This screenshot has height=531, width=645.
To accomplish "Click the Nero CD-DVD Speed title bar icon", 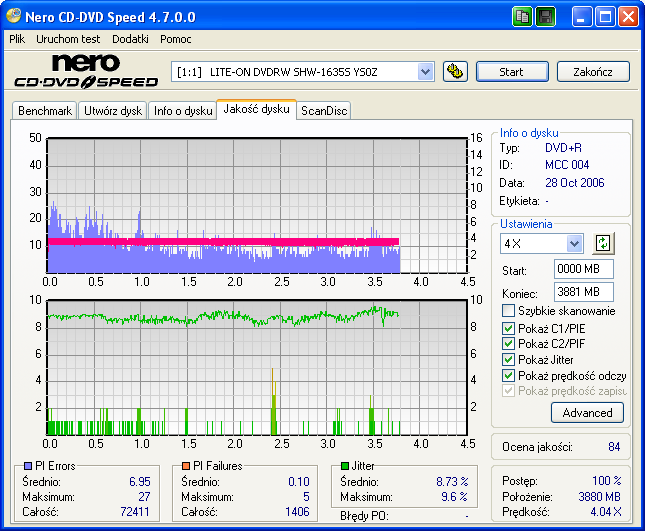I will 14,16.
